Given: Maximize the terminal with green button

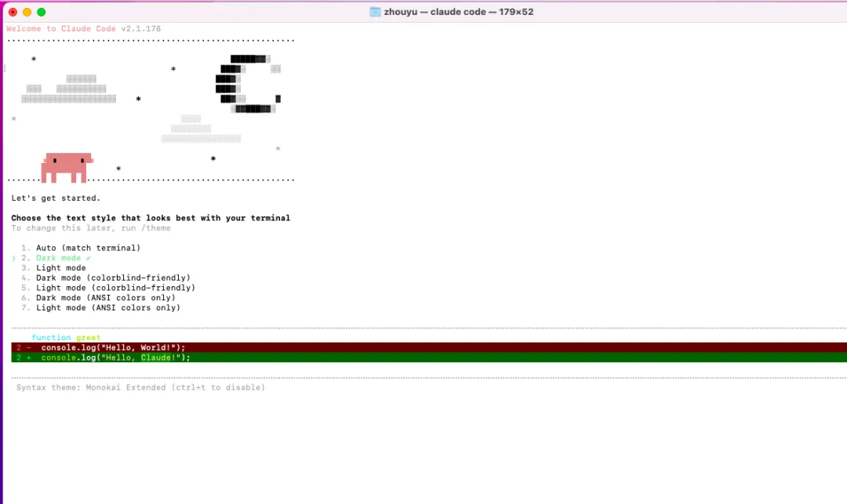Looking at the screenshot, I should tap(41, 12).
